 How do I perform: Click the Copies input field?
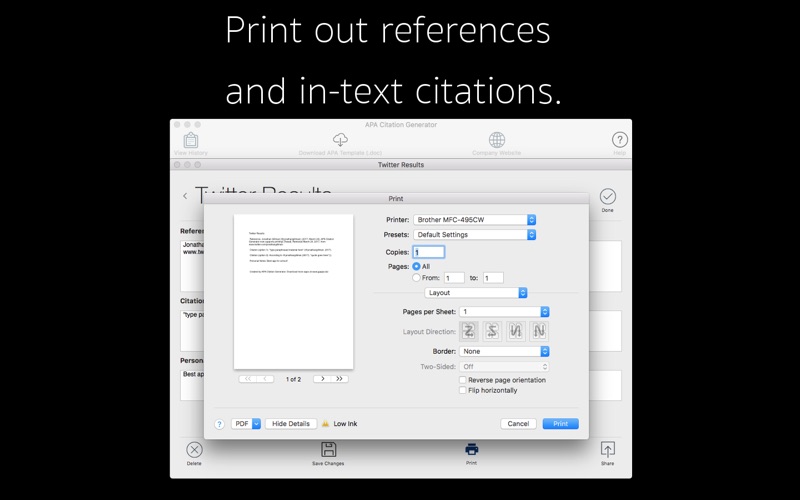point(429,252)
